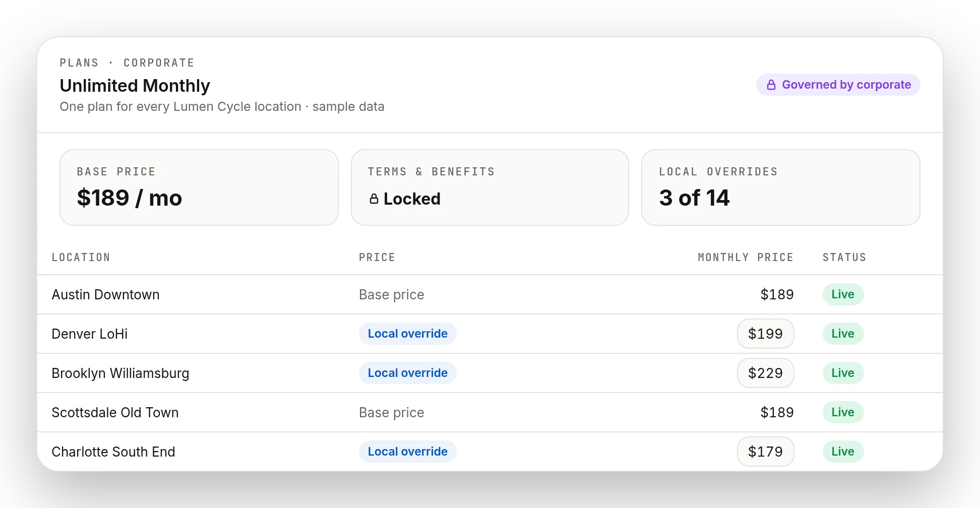Open the Local Overrides card
This screenshot has height=508, width=980.
(x=780, y=187)
